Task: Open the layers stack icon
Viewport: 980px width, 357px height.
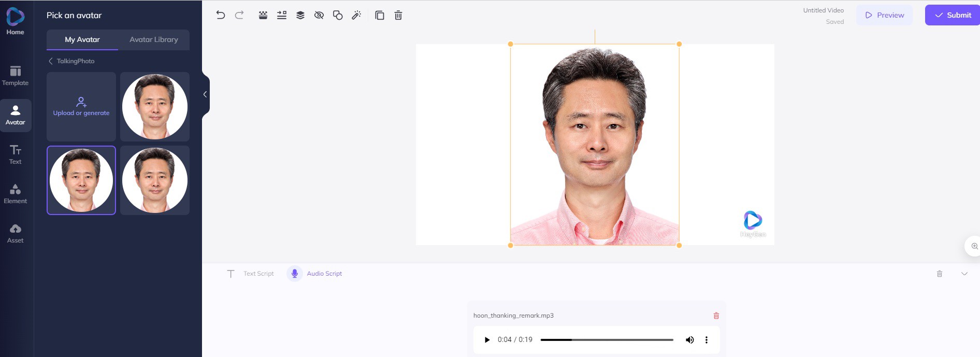Action: pos(300,15)
